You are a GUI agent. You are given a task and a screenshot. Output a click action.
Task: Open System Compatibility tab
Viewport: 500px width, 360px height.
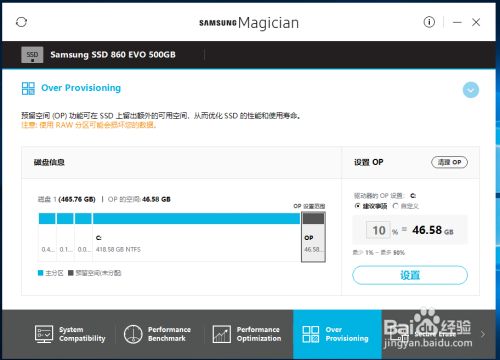70,334
